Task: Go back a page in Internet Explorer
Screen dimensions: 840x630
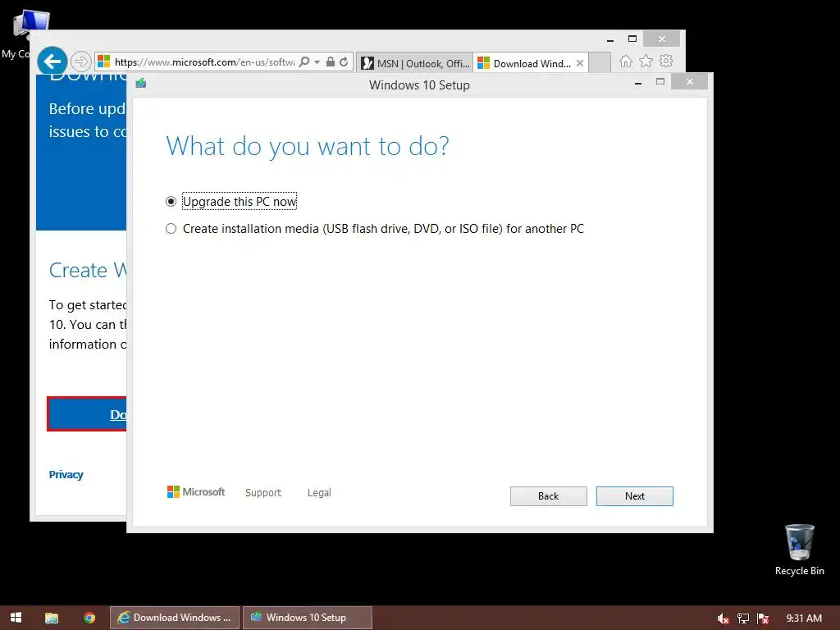Action: (52, 62)
